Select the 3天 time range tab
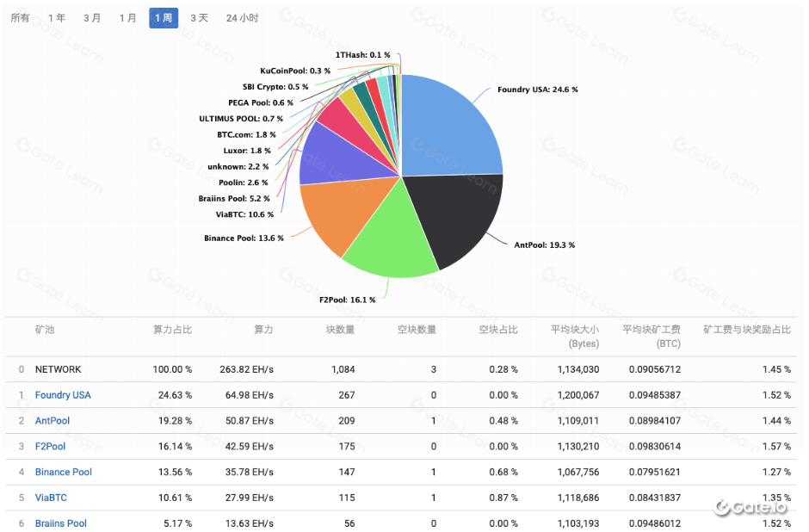Screen dimensions: 809x532 pyautogui.click(x=199, y=18)
